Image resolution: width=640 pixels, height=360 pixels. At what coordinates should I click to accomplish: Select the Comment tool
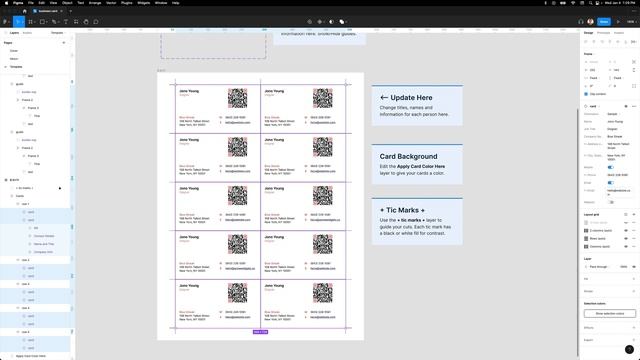click(x=96, y=22)
